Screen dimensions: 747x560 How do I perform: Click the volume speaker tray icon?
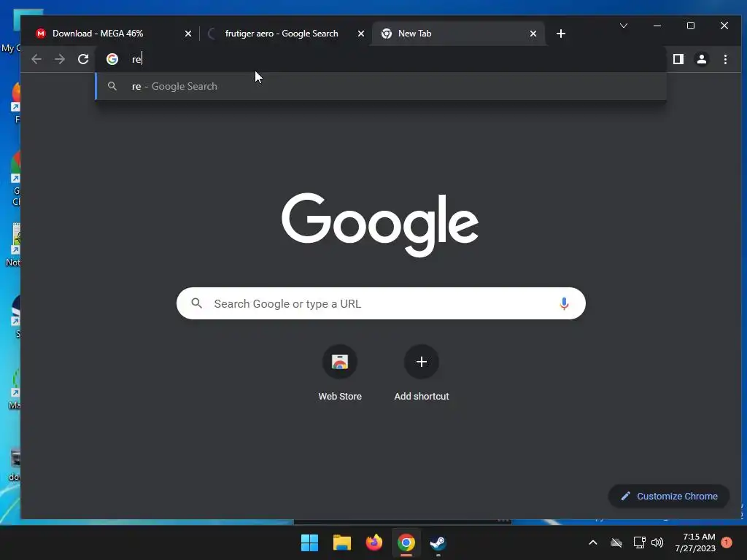tap(657, 542)
